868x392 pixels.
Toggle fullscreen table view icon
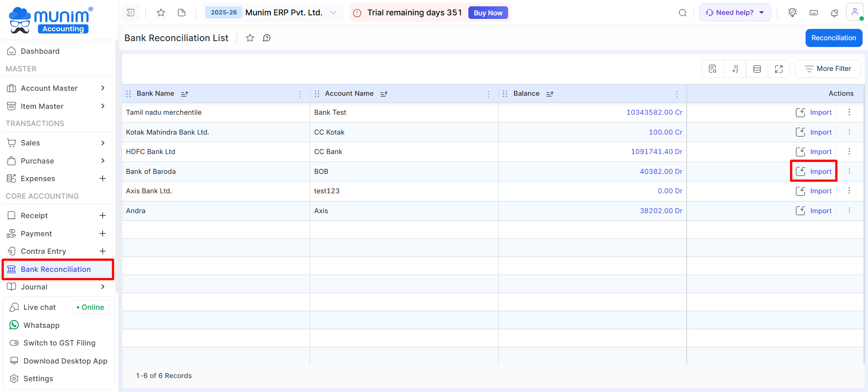[779, 69]
